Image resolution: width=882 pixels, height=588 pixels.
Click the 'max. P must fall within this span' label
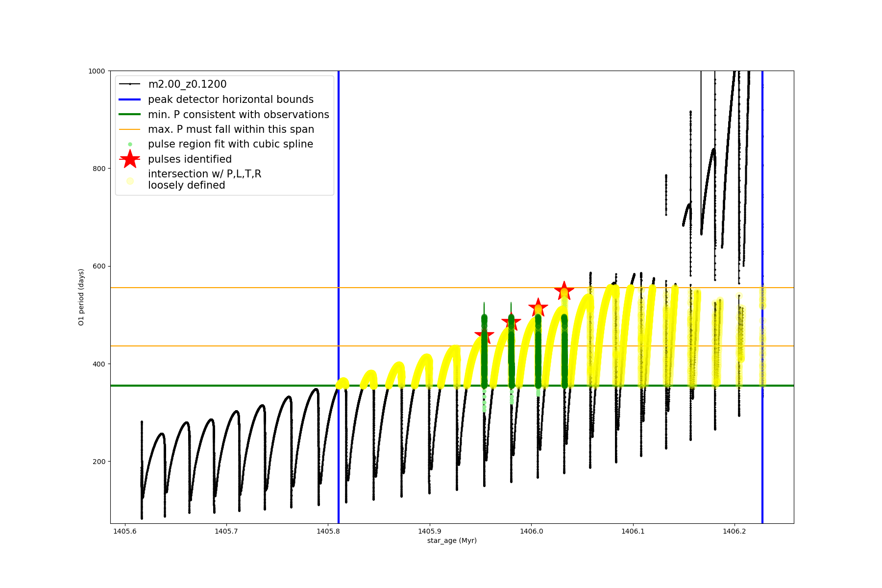231,129
